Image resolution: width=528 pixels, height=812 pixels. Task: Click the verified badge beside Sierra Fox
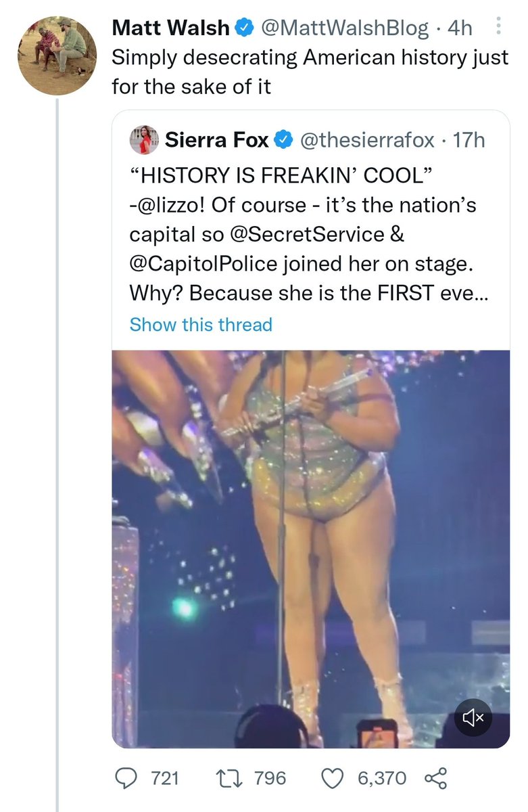point(284,140)
